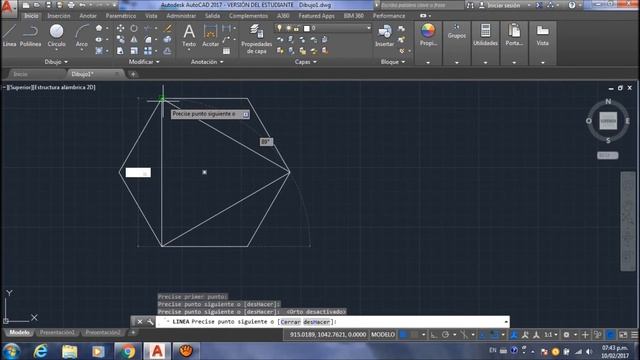Click the Copy modify icon
Image resolution: width=640 pixels, height=360 pixels.
click(x=120, y=40)
